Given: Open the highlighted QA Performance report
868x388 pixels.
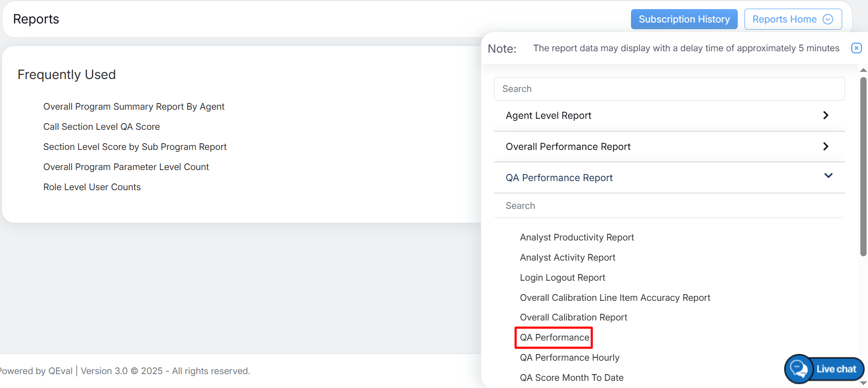Looking at the screenshot, I should [x=554, y=338].
